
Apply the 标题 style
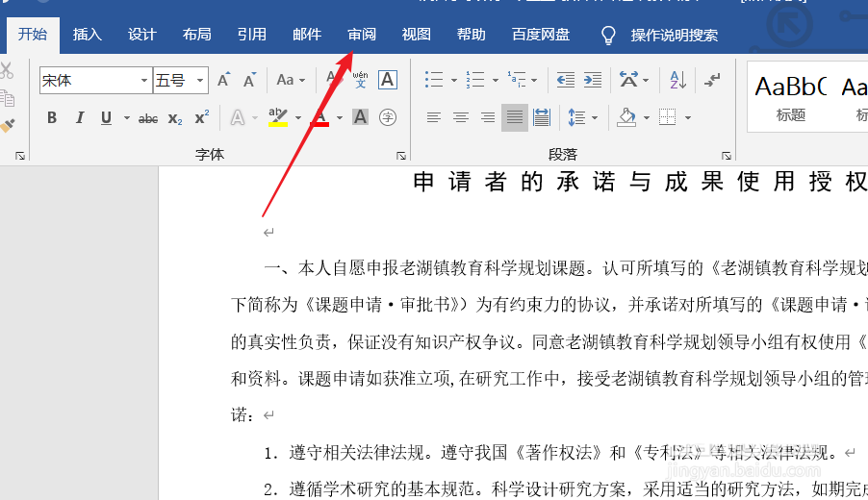pyautogui.click(x=791, y=97)
